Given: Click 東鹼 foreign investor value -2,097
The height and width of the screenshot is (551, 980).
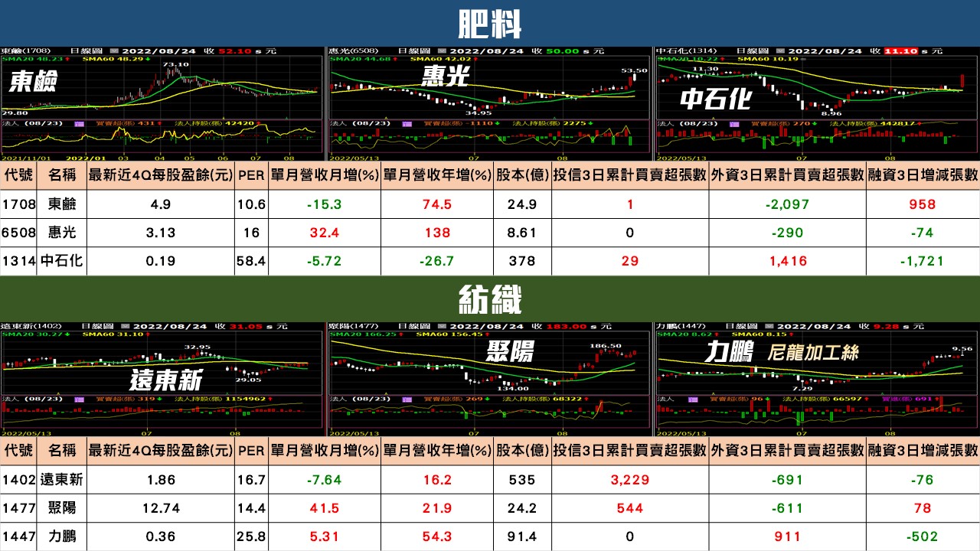Looking at the screenshot, I should (x=786, y=205).
